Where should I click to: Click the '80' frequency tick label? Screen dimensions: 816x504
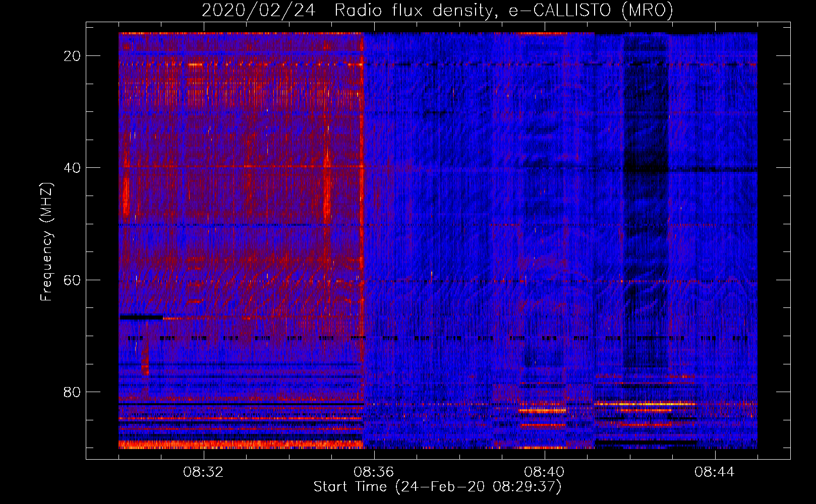coord(73,392)
